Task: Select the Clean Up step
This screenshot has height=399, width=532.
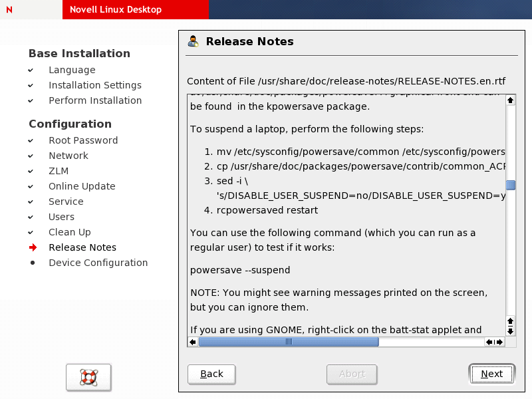Action: (70, 232)
